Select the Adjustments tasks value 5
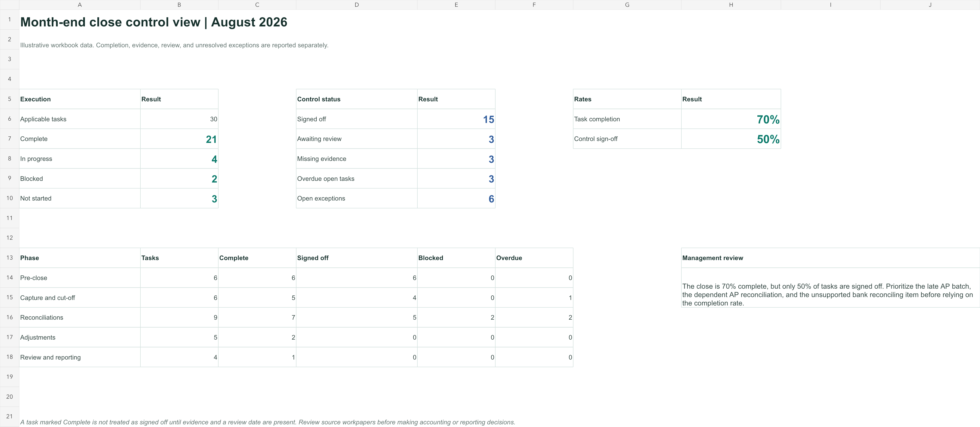Screen dimensions: 980x427 (179, 337)
